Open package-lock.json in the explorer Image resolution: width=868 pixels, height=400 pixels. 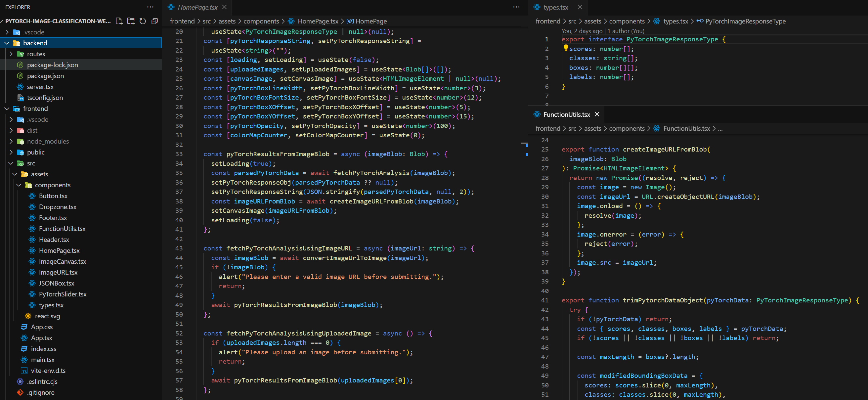point(81,65)
